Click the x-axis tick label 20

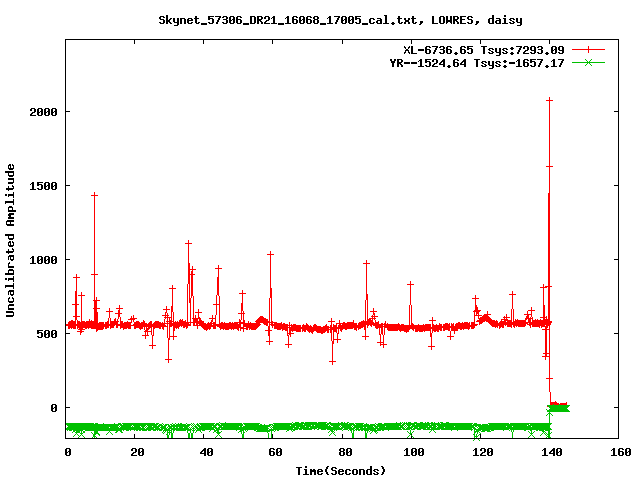(x=138, y=452)
